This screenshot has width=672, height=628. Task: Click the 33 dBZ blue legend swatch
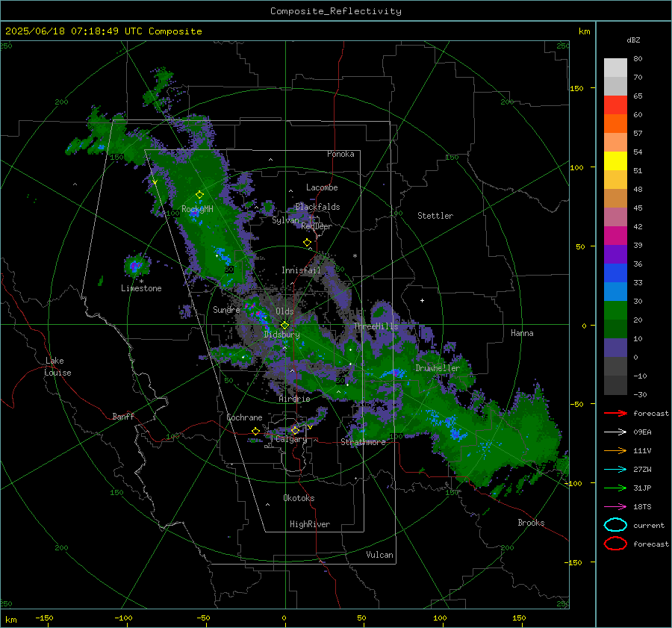(x=615, y=291)
